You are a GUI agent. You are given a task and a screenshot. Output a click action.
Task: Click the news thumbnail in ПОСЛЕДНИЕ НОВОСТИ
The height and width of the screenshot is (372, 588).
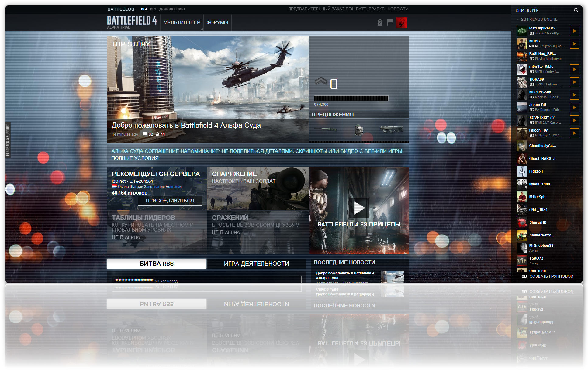[392, 277]
